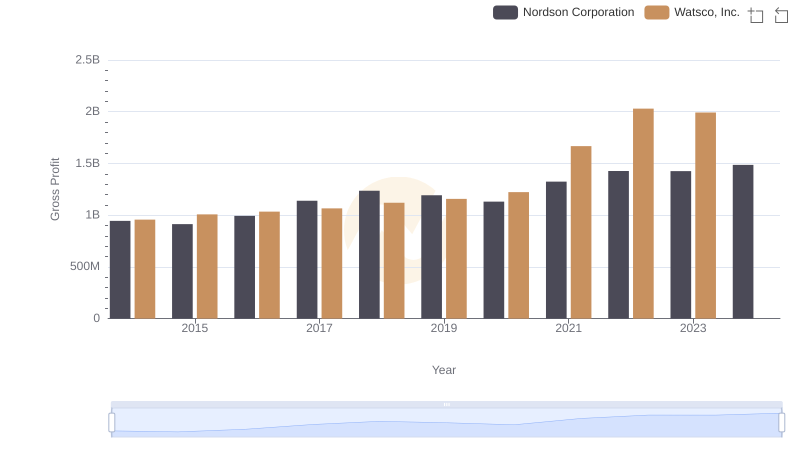800x461 pixels.
Task: Toggle Watsco, Inc. series in legend
Action: point(692,12)
